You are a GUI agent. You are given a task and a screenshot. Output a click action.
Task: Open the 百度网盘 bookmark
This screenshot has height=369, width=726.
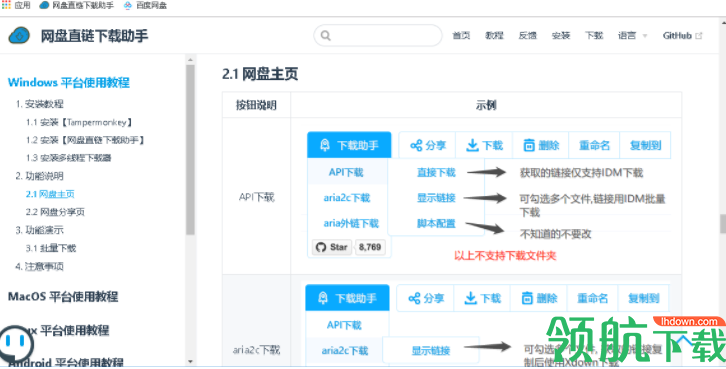[145, 5]
